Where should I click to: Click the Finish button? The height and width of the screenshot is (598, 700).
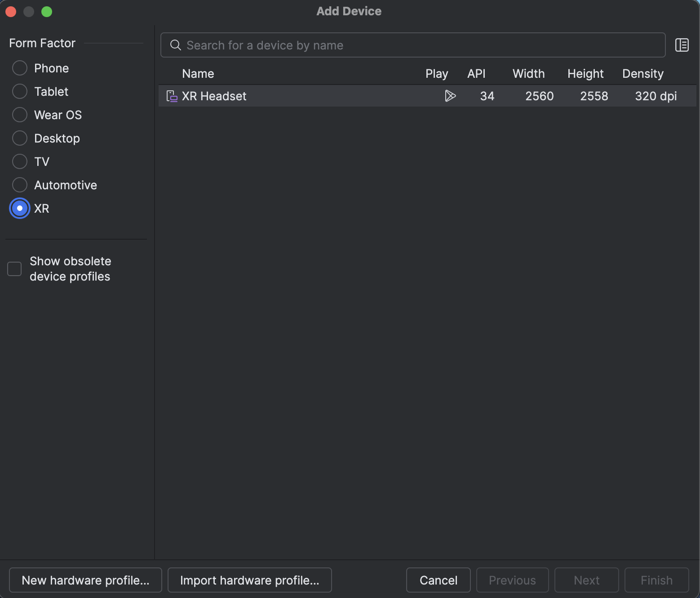pos(656,580)
